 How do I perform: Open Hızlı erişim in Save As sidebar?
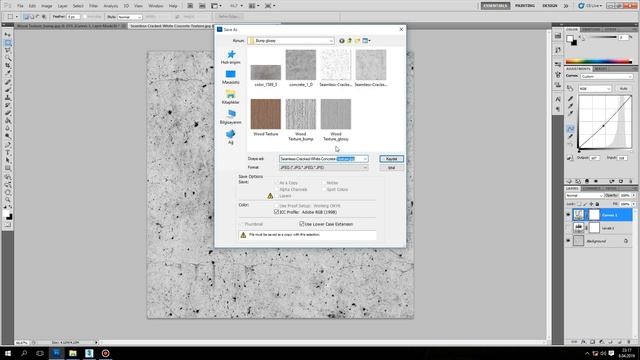(x=231, y=57)
